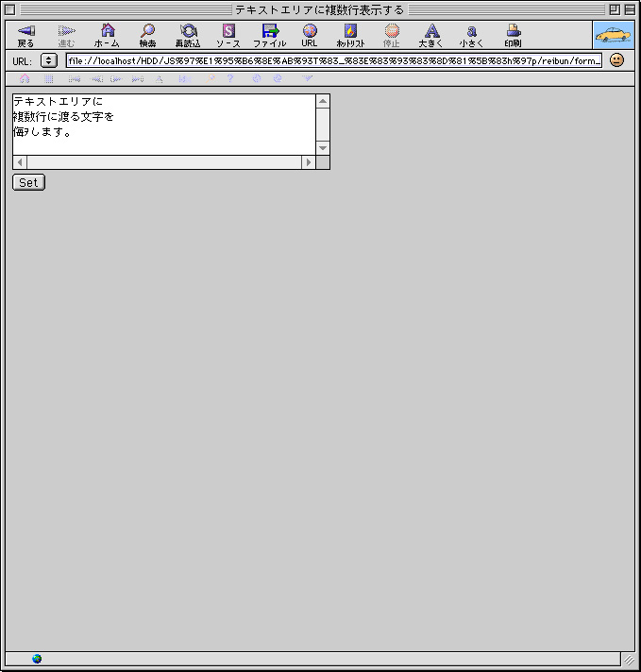This screenshot has width=641, height=672.
Task: Click the globe icon in status bar
Action: [x=37, y=659]
